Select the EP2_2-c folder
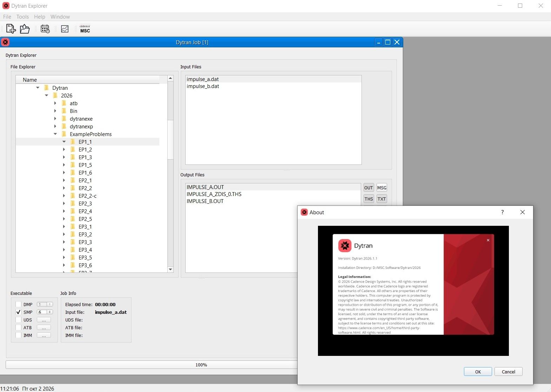This screenshot has width=551, height=392. [x=87, y=196]
